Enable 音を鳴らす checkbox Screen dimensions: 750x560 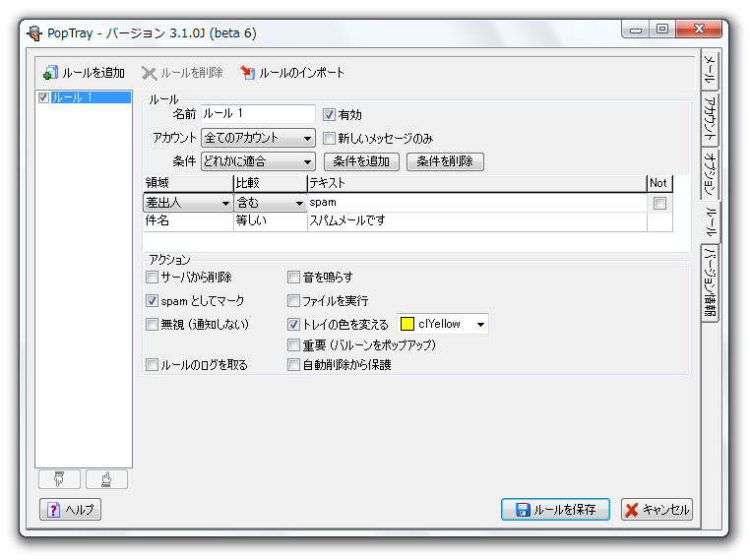(x=293, y=277)
